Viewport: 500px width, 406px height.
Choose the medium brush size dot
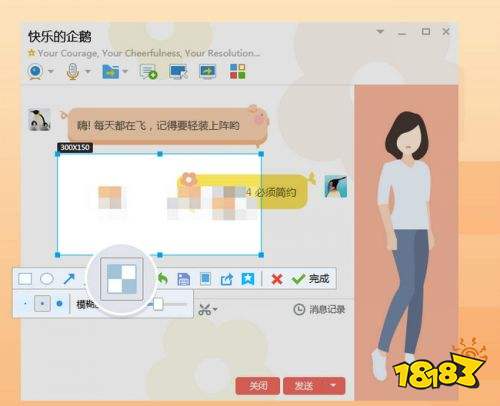[42, 304]
